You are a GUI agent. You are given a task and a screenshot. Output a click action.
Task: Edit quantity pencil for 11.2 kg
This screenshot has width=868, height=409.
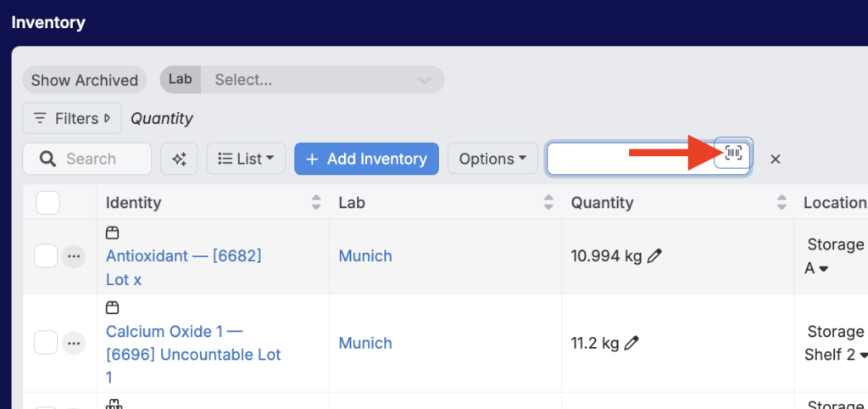point(631,343)
